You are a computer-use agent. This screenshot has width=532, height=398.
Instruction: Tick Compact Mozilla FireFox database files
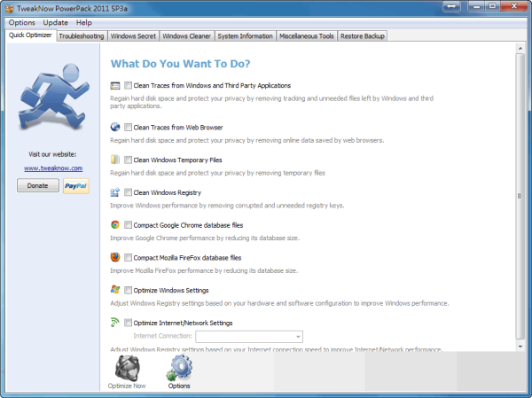click(x=128, y=258)
